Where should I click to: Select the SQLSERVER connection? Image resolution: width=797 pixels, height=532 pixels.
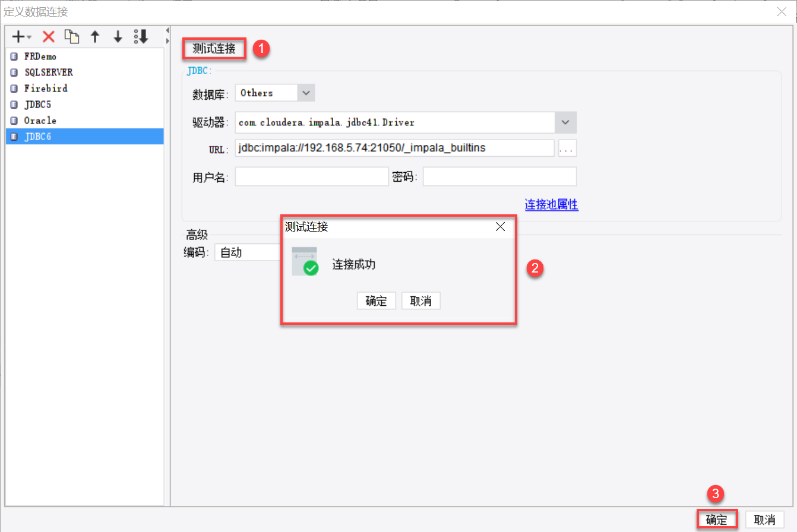pos(84,72)
